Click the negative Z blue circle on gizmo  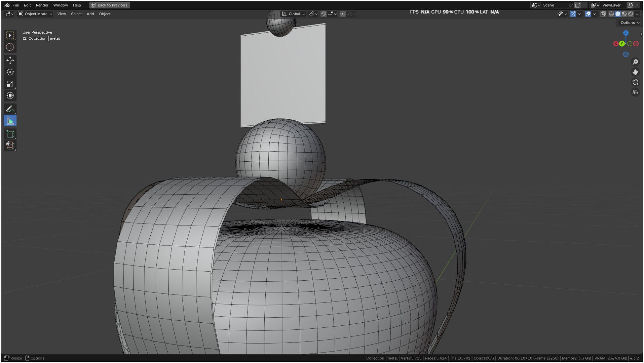[626, 54]
